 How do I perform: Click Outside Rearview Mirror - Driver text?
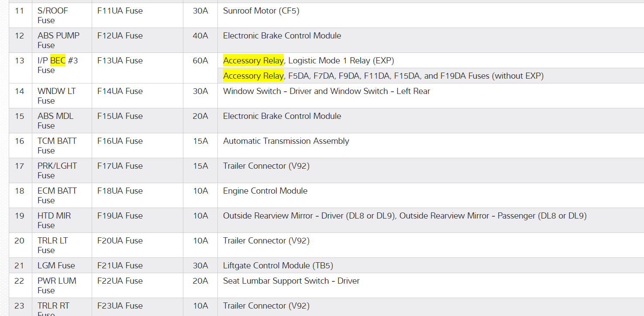(x=305, y=216)
